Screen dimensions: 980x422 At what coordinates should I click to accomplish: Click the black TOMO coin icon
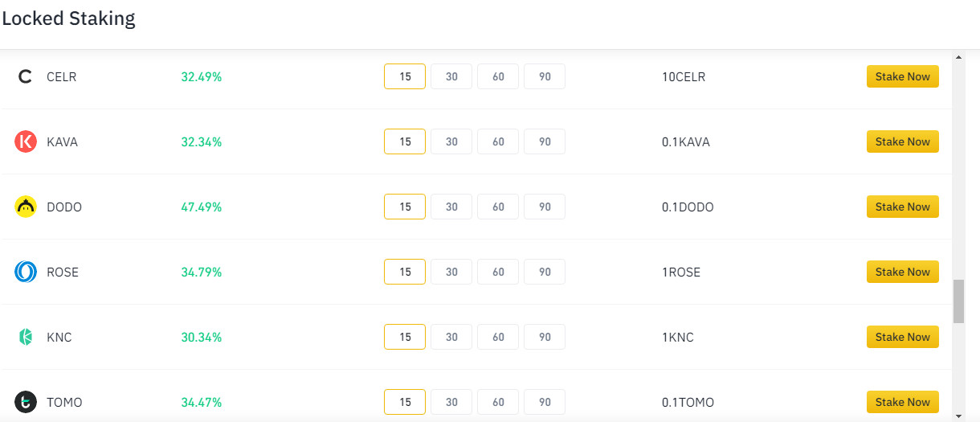coord(26,402)
